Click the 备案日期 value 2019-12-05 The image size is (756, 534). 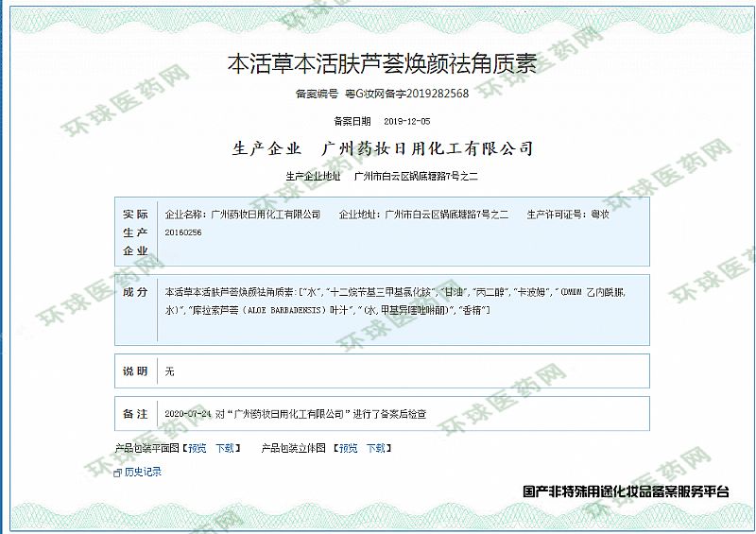point(406,122)
